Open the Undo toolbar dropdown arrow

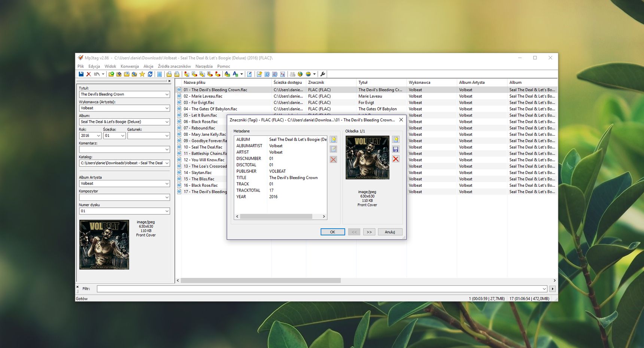pos(103,74)
